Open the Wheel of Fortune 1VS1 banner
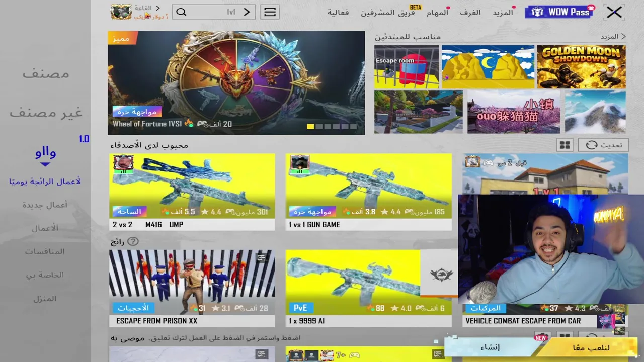This screenshot has height=362, width=644. point(236,83)
